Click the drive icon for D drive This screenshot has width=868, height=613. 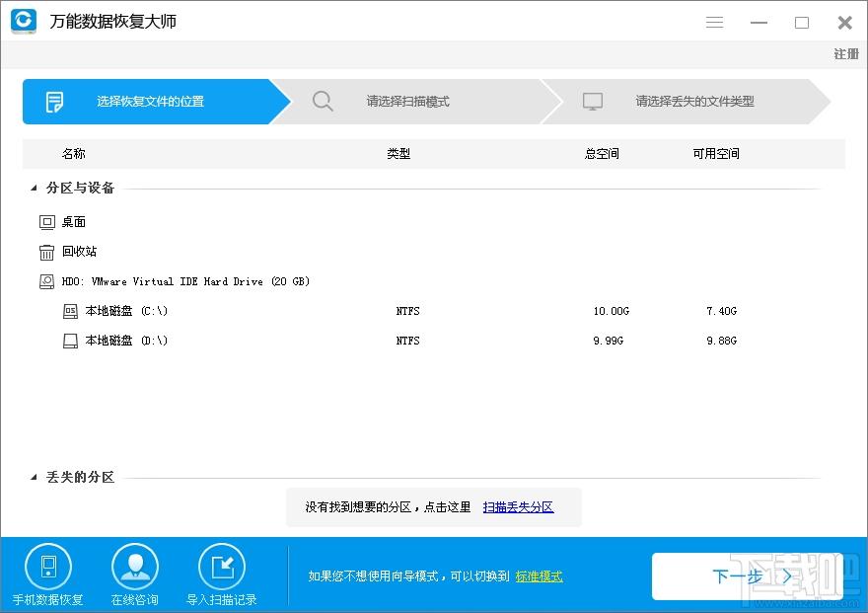click(x=70, y=341)
